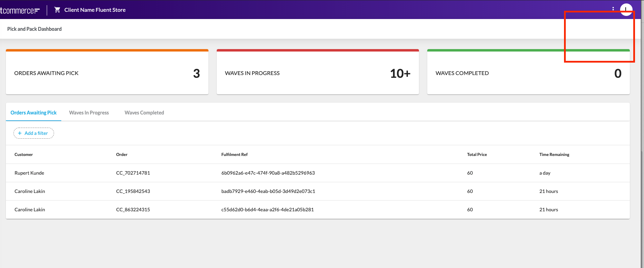644x268 pixels.
Task: Click the Client Name Fluent Store title
Action: pyautogui.click(x=95, y=10)
